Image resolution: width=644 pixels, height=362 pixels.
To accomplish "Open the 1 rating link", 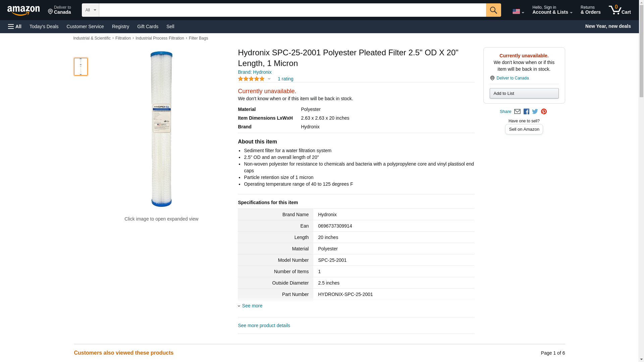I will [285, 79].
